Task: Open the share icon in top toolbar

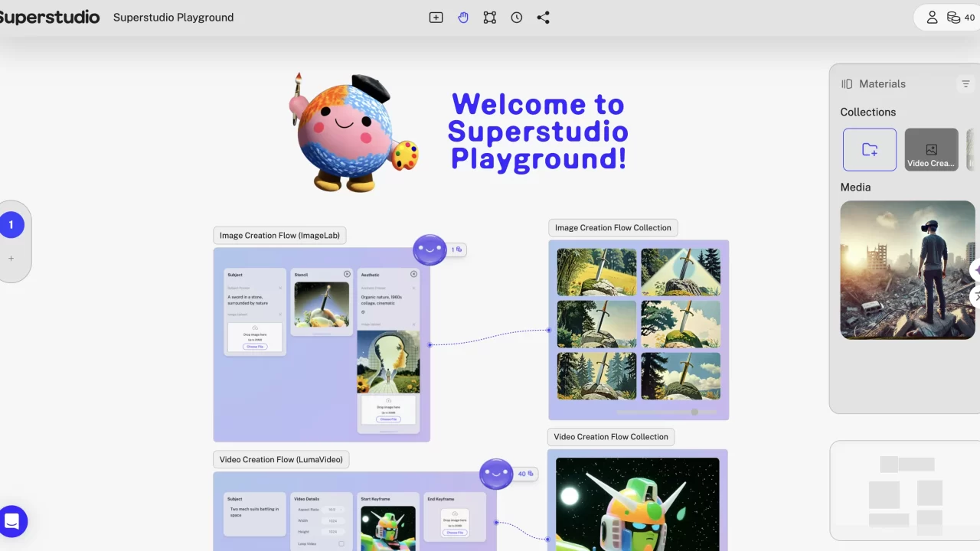Action: click(x=544, y=18)
